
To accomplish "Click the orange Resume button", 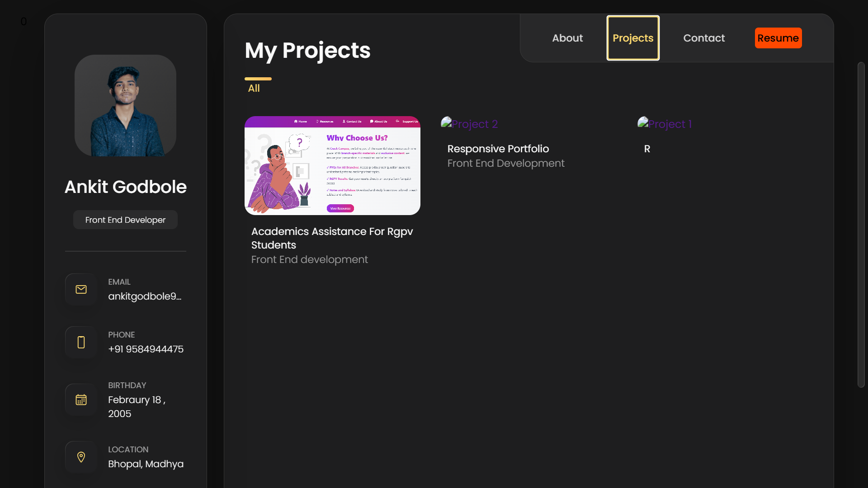I will [778, 38].
